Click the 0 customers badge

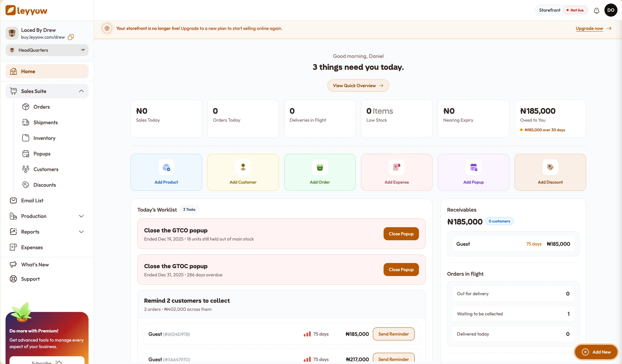click(x=499, y=221)
